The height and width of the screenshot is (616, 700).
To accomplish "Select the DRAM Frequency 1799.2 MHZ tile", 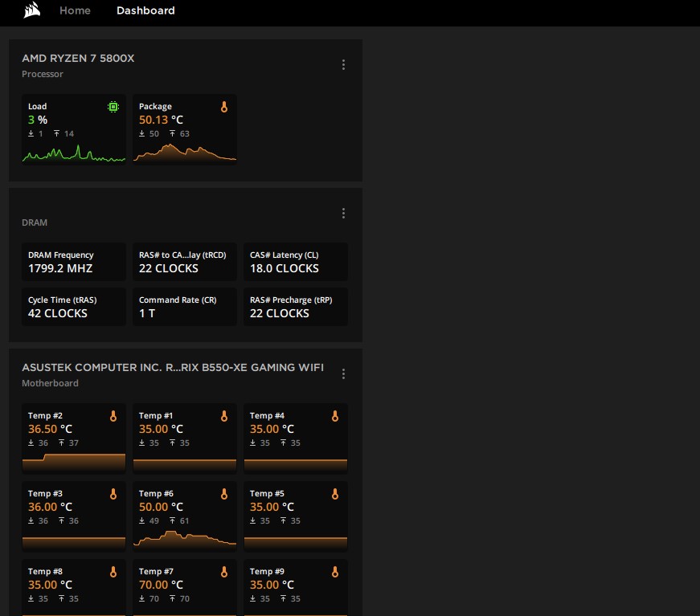I will coord(74,261).
